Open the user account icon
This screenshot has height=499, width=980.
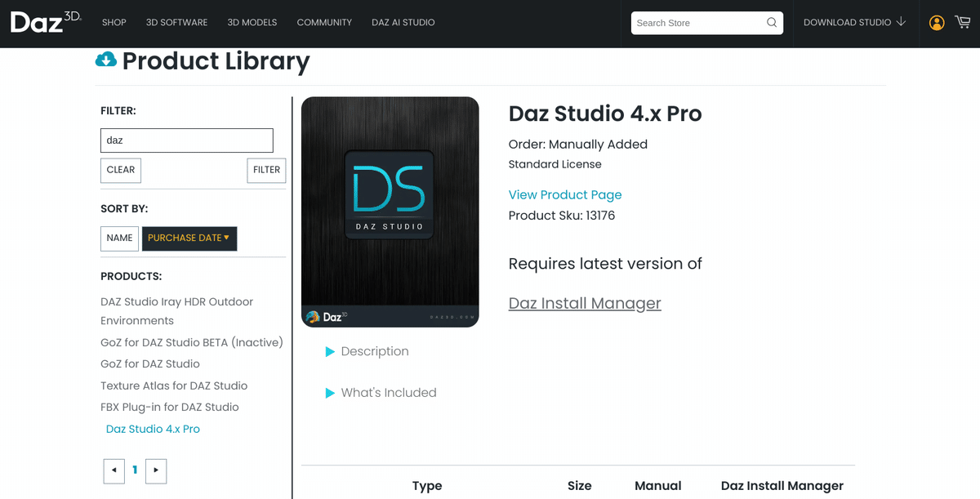(937, 23)
